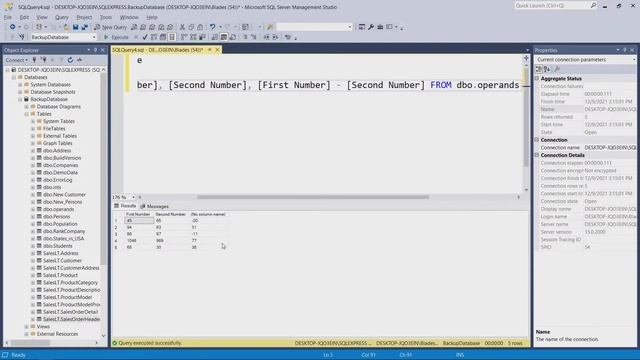Click the disconnect plug icon in Object Explorer
The height and width of the screenshot is (360, 640).
(x=43, y=60)
